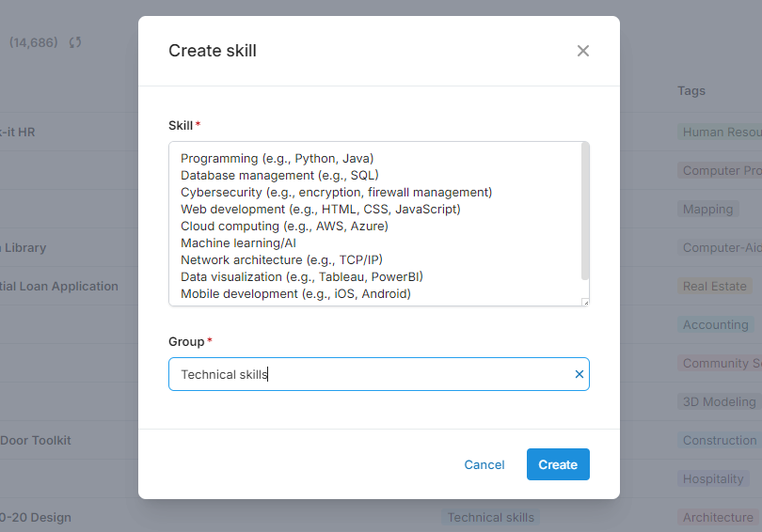Focus the Skill text area
The width and height of the screenshot is (762, 532).
376,224
